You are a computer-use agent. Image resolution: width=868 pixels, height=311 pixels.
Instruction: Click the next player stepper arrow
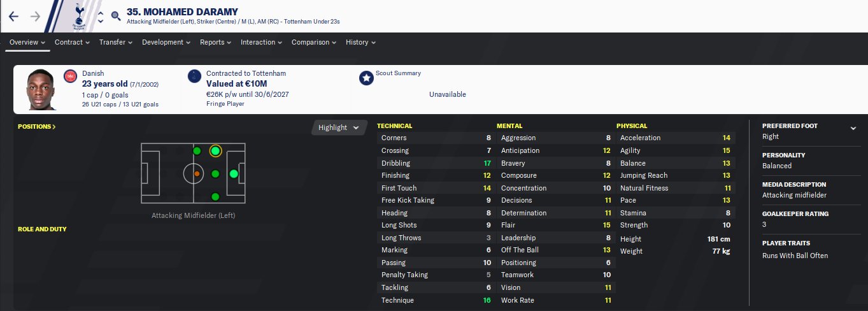100,22
